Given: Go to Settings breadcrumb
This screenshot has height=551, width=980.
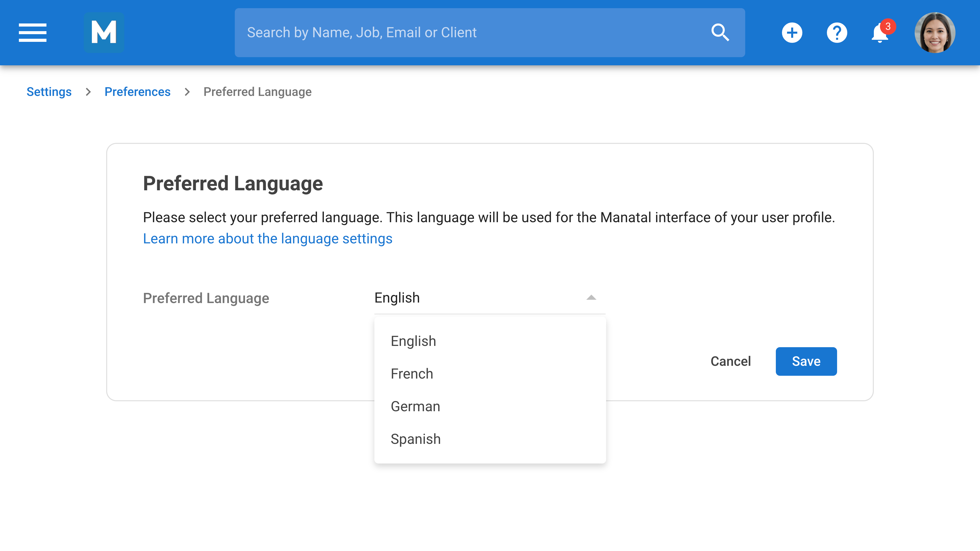Looking at the screenshot, I should click(x=49, y=92).
